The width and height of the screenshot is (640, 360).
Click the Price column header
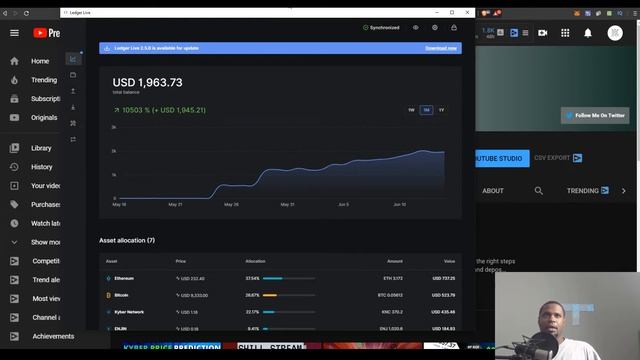point(181,261)
